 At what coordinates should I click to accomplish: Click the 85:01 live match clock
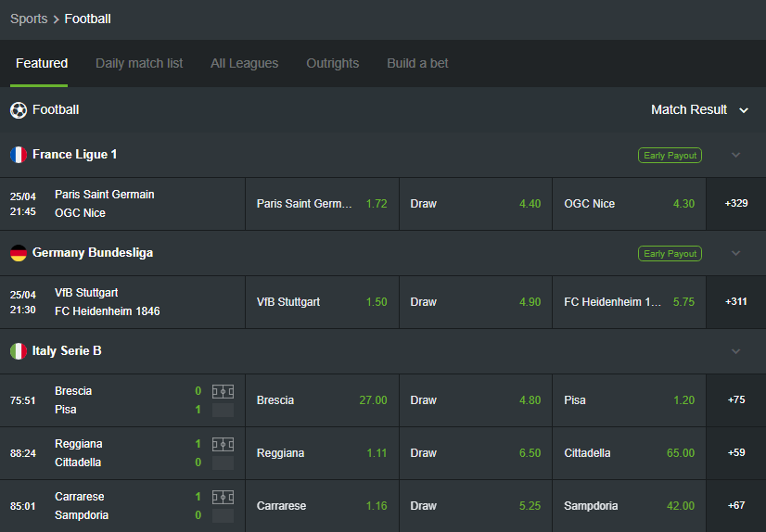[x=23, y=506]
